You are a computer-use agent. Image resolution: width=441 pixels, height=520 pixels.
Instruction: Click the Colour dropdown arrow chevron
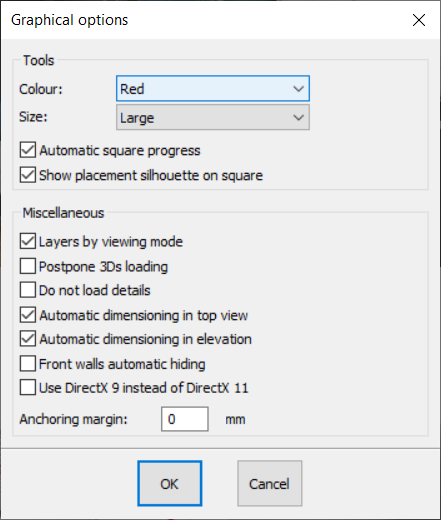(298, 89)
